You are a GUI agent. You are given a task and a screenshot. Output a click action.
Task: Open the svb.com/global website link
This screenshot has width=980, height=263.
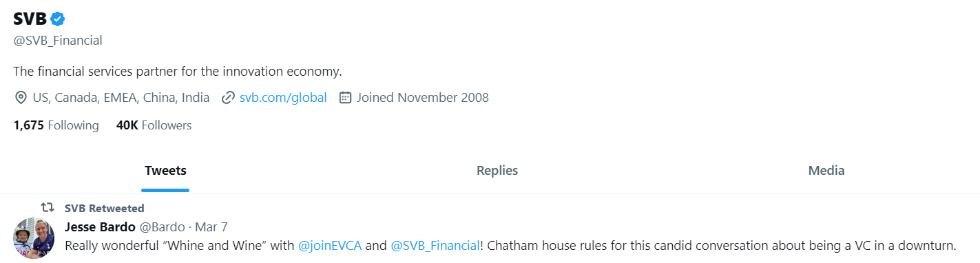point(283,98)
